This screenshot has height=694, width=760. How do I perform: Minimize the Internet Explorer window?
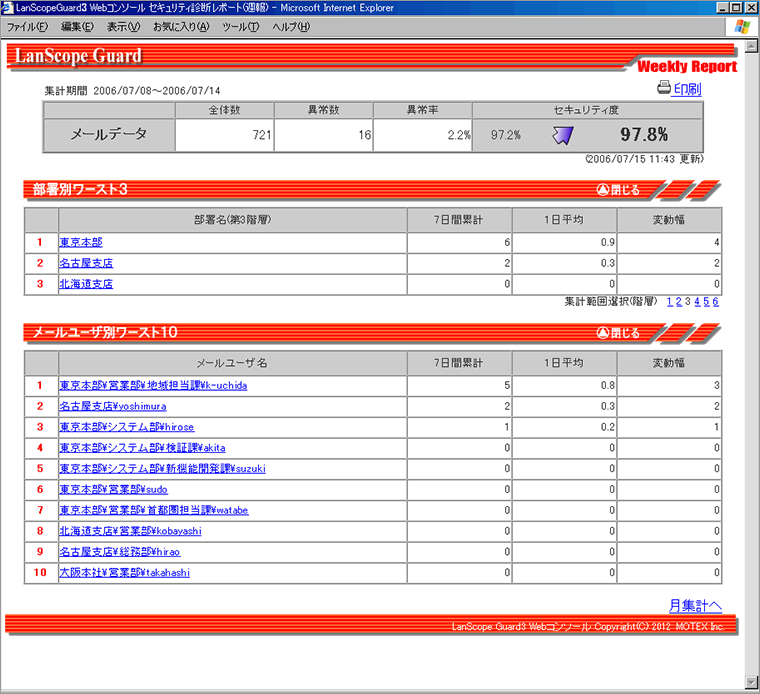coord(722,7)
